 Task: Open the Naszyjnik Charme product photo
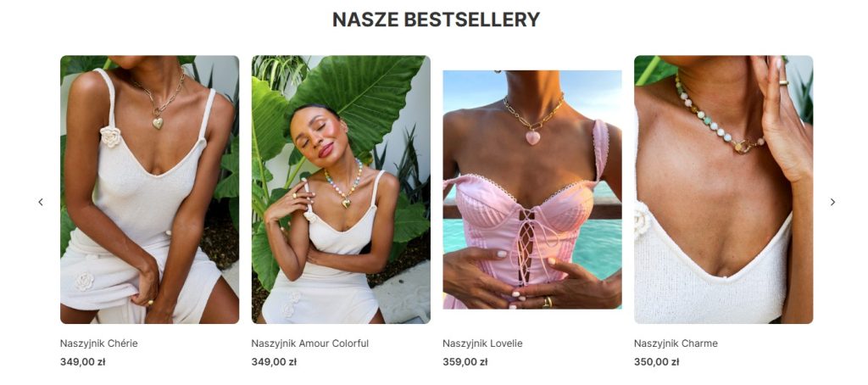[724, 189]
